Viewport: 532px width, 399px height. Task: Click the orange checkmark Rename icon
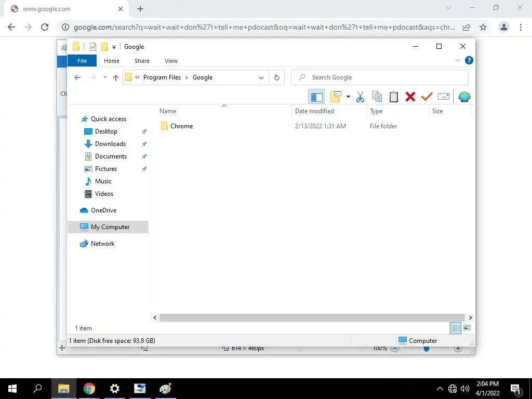tap(427, 97)
